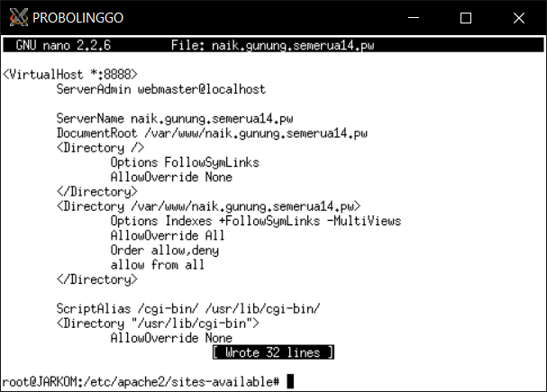This screenshot has width=547, height=392.
Task: Click the ServerName naik.gunung.semerua14.pw line
Action: (175, 119)
